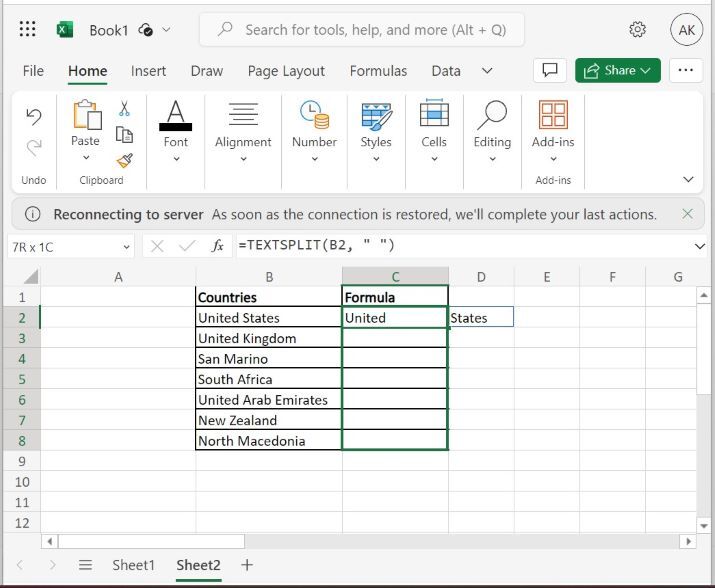
Task: Select the cell "New Zealand"
Action: (269, 420)
